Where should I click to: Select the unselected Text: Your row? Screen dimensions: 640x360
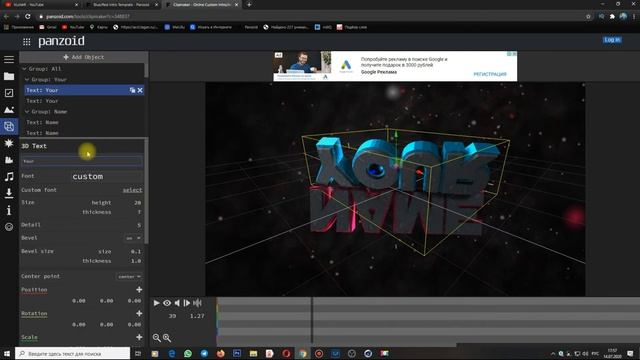[83, 101]
